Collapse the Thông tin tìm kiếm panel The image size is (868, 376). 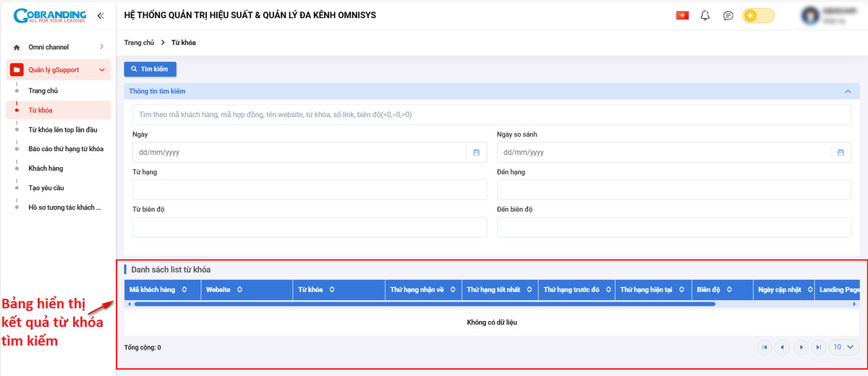coord(848,92)
